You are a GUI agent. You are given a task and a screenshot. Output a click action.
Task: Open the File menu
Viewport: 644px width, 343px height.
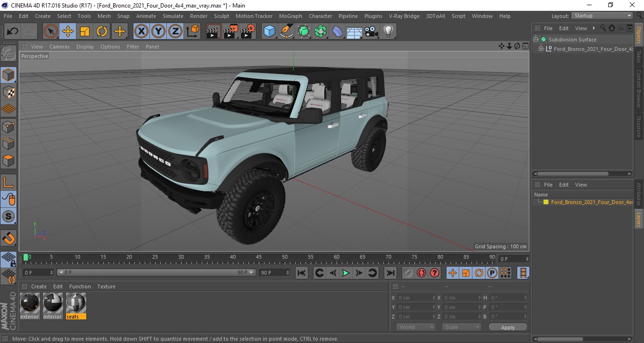click(8, 16)
